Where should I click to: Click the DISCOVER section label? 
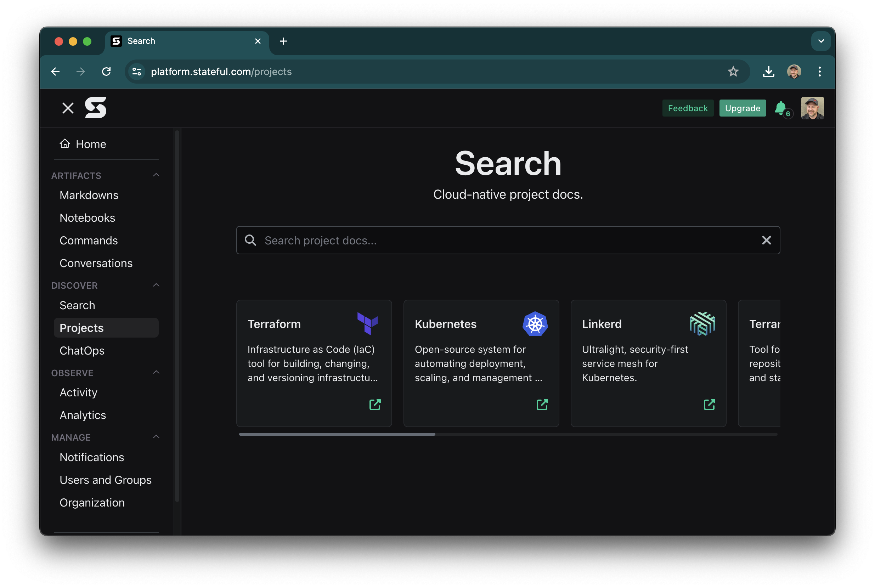click(x=75, y=285)
